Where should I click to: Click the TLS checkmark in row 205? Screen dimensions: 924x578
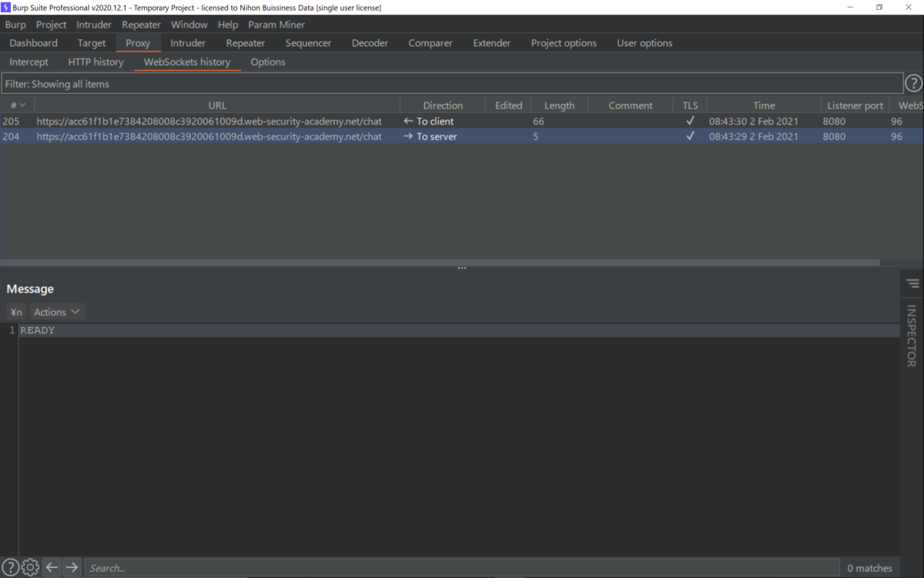(690, 121)
